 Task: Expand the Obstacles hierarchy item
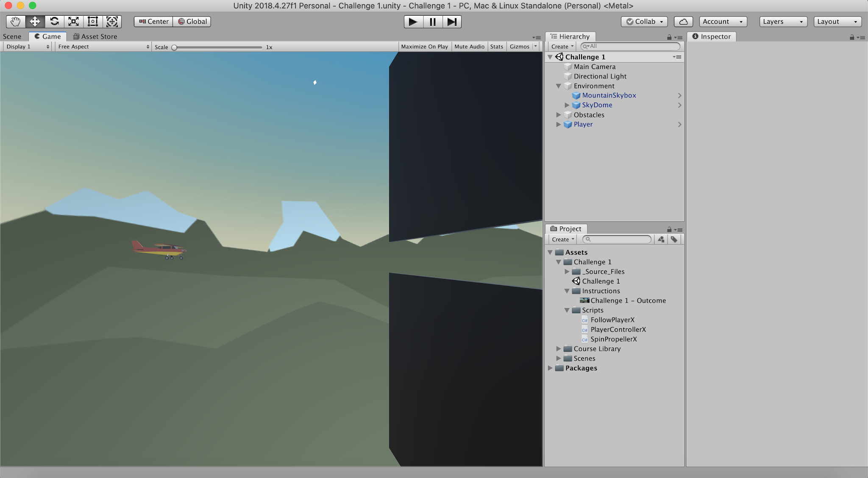[x=559, y=115]
